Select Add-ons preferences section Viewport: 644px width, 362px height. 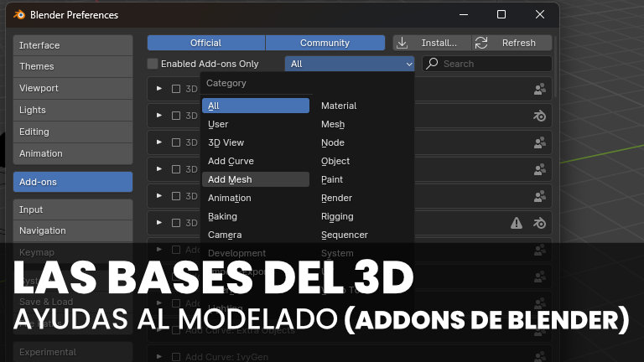click(x=73, y=182)
